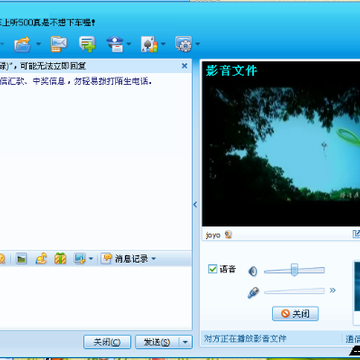Create a discussion group via chat-plus icon
The image size is (360, 360).
(87, 44)
